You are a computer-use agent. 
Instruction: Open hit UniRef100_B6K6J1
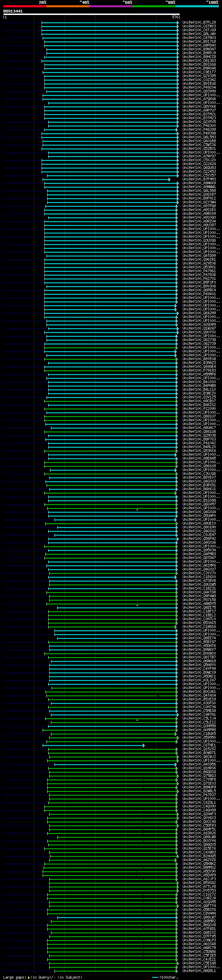[199, 489]
